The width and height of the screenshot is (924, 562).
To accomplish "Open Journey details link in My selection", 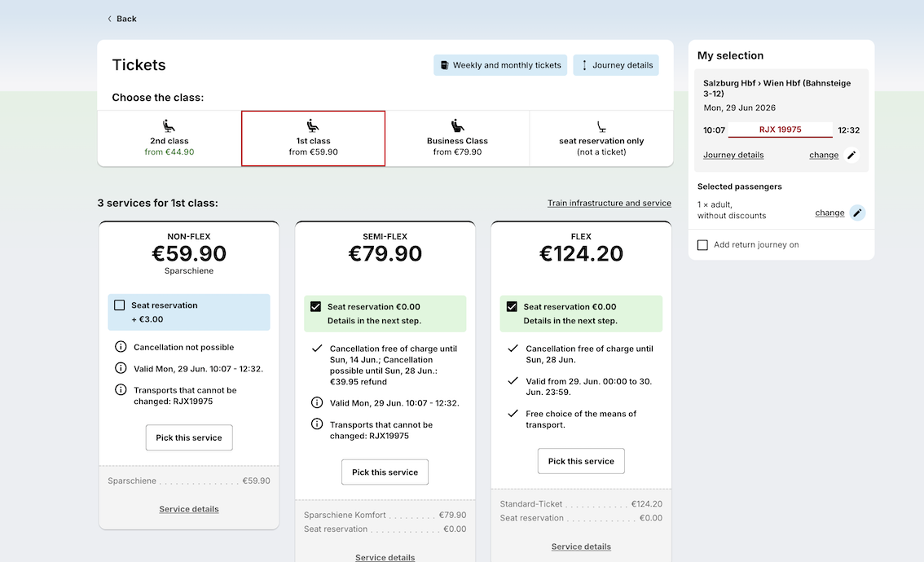I will coord(733,155).
